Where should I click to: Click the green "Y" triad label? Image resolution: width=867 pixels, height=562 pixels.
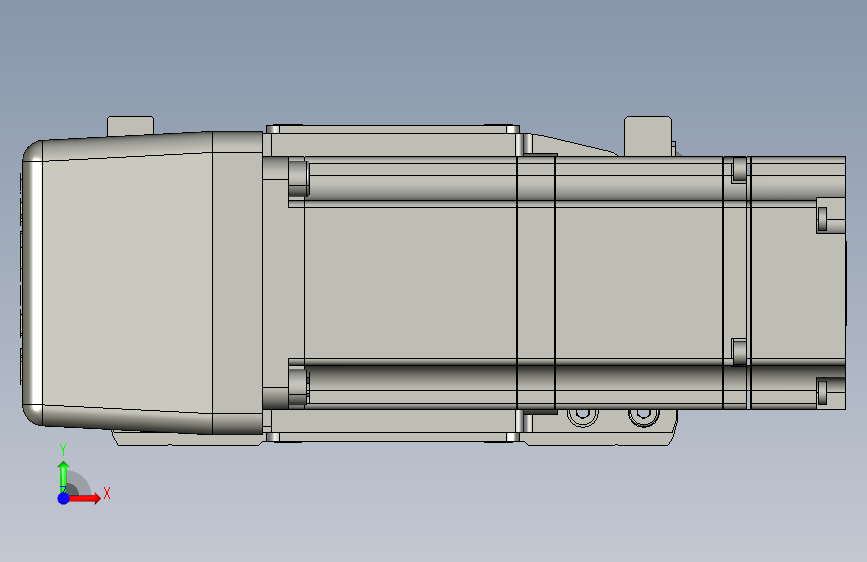pyautogui.click(x=63, y=450)
